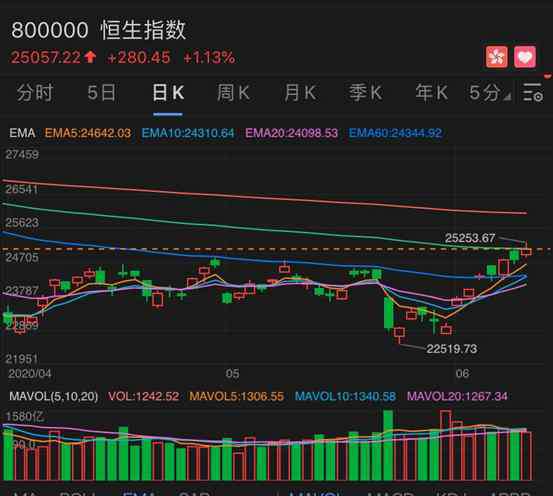Tap the 21951 price axis label
This screenshot has width=553, height=496.
click(21, 359)
